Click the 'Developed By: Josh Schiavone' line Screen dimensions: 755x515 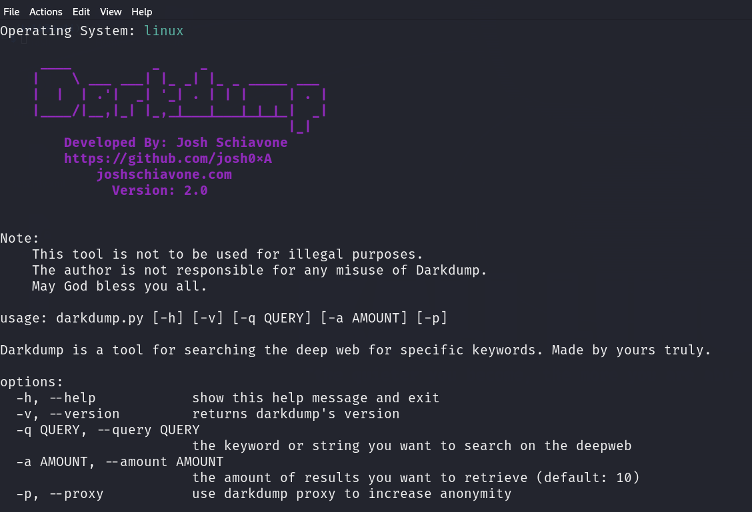(176, 142)
